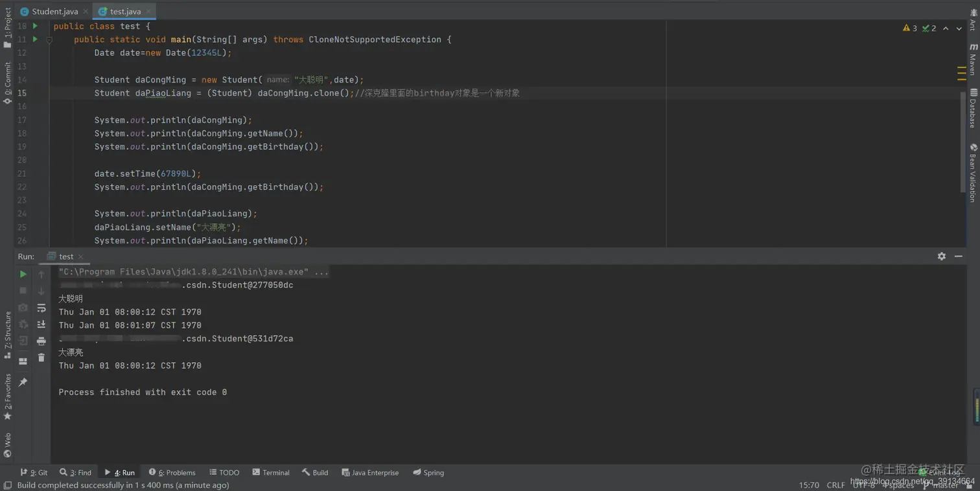Screen dimensions: 980x491
Task: Open UTF-8 file encoding dropdown
Action: point(863,485)
